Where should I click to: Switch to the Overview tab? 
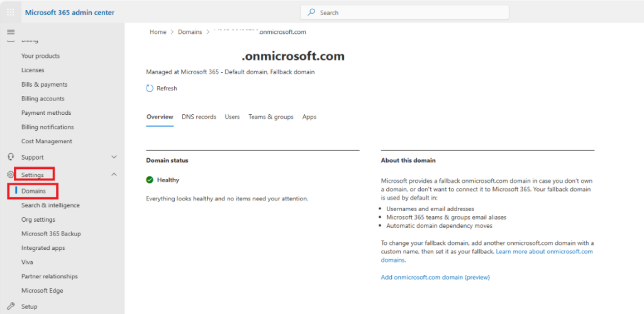160,117
